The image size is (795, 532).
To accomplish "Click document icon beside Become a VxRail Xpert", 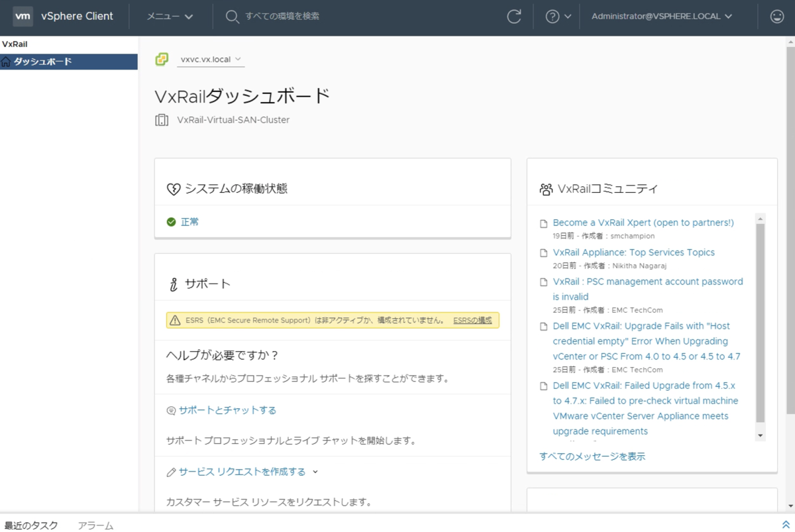I will (544, 223).
